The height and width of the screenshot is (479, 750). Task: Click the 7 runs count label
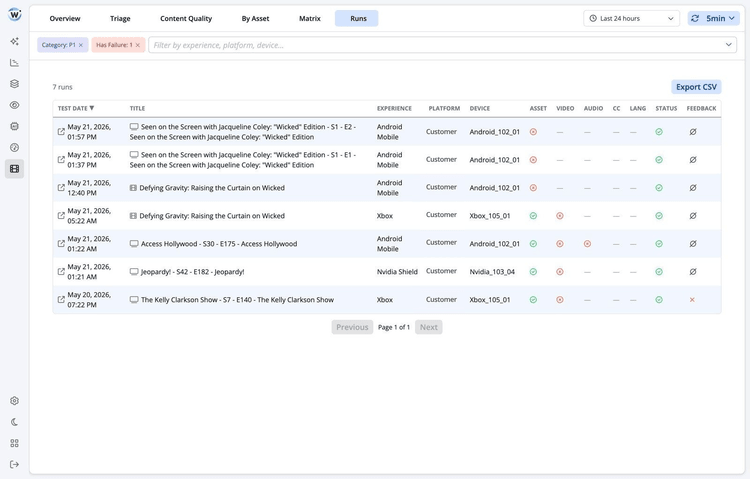(63, 87)
